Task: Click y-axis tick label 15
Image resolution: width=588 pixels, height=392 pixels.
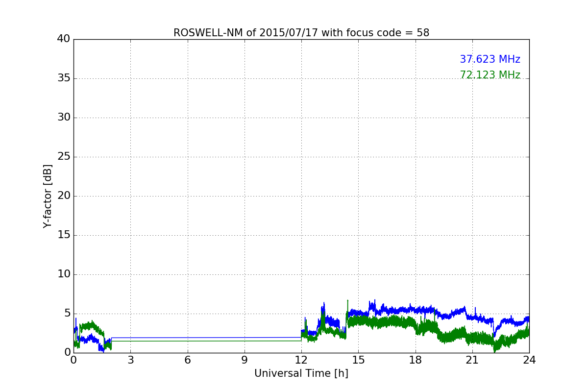Action: (x=64, y=235)
